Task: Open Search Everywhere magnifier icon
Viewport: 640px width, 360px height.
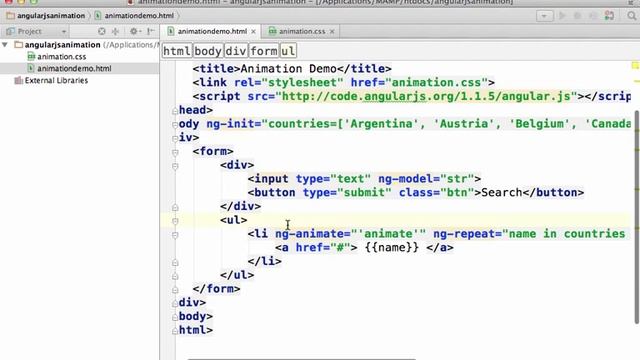Action: pyautogui.click(x=631, y=16)
